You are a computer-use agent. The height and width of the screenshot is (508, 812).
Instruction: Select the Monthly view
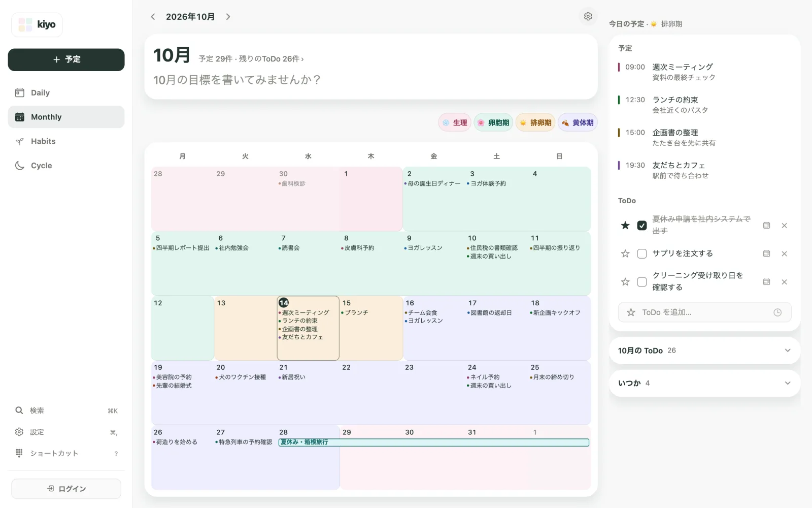(66, 117)
